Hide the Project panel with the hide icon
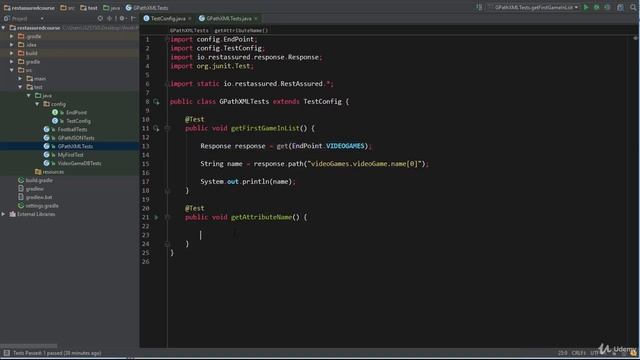The image size is (640, 360). coord(133,18)
